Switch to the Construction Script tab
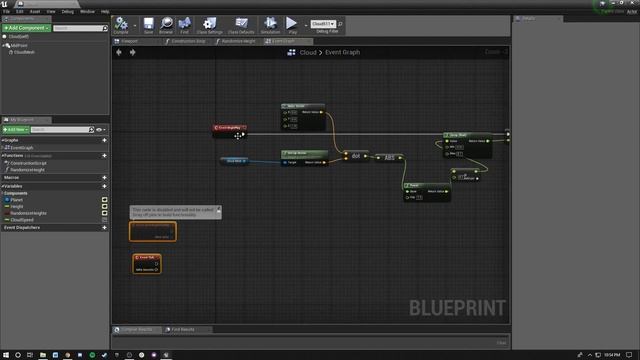Image resolution: width=640 pixels, height=360 pixels. pos(188,41)
